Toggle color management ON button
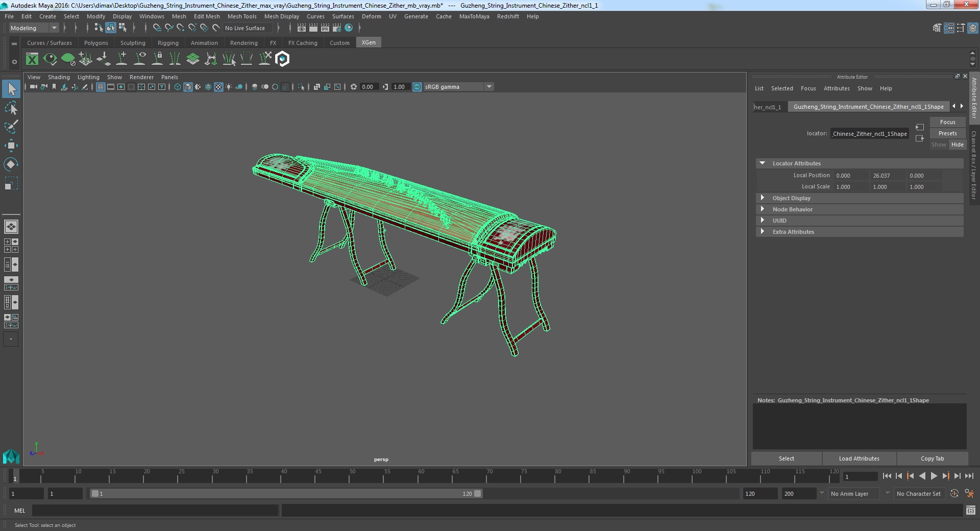The height and width of the screenshot is (531, 980). point(417,87)
